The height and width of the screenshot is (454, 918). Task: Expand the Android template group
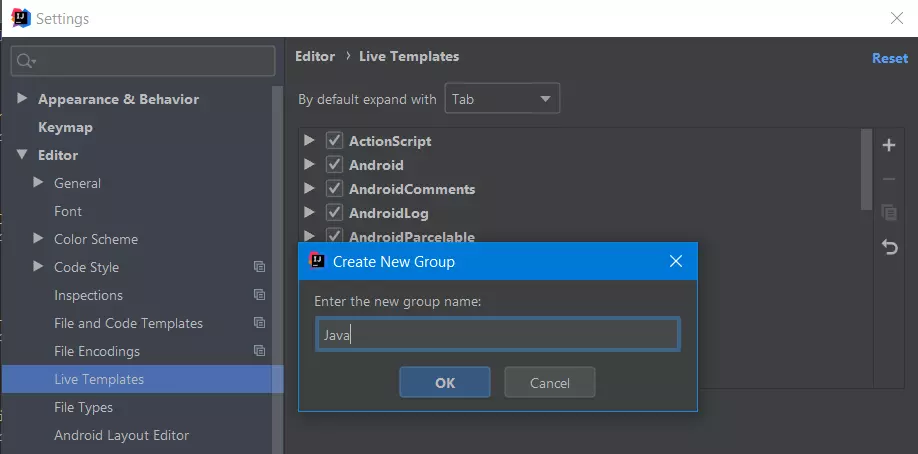tap(309, 165)
